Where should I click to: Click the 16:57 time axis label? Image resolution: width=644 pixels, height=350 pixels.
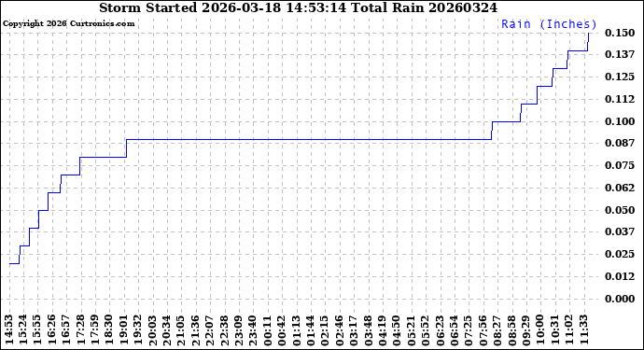pyautogui.click(x=65, y=329)
